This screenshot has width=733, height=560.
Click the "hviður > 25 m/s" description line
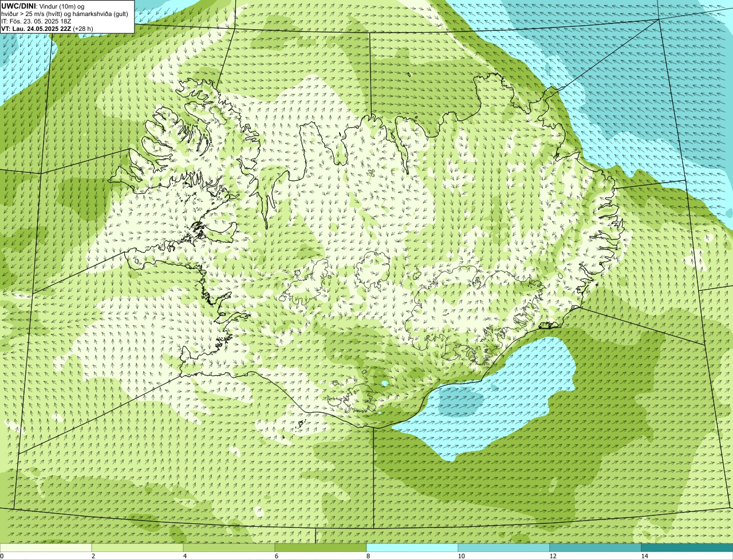point(65,14)
